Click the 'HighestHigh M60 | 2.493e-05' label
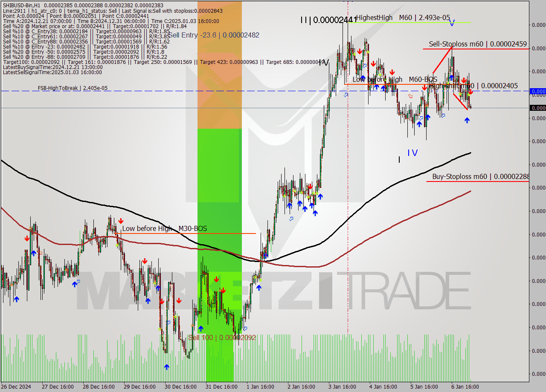This screenshot has width=546, height=392. tap(403, 17)
